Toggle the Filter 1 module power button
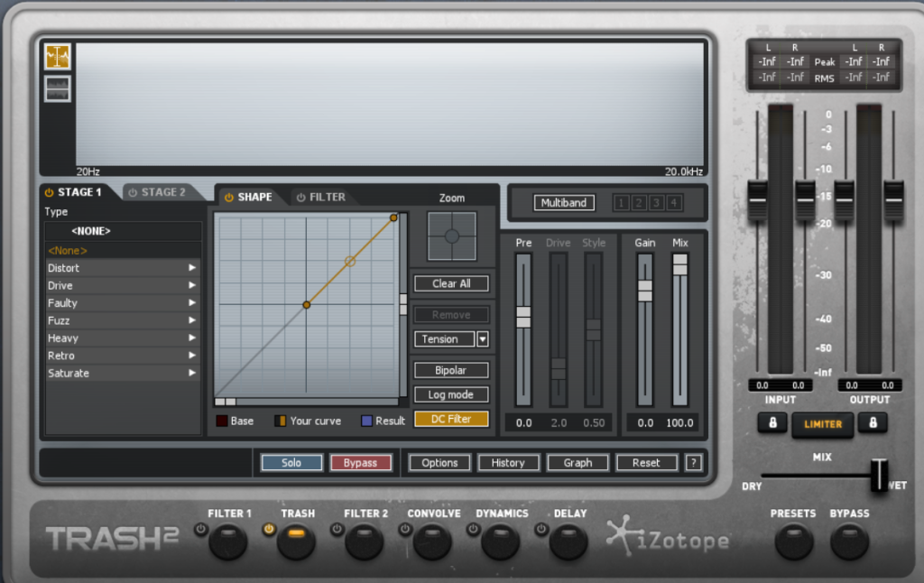Viewport: 924px width, 583px height. click(x=200, y=529)
